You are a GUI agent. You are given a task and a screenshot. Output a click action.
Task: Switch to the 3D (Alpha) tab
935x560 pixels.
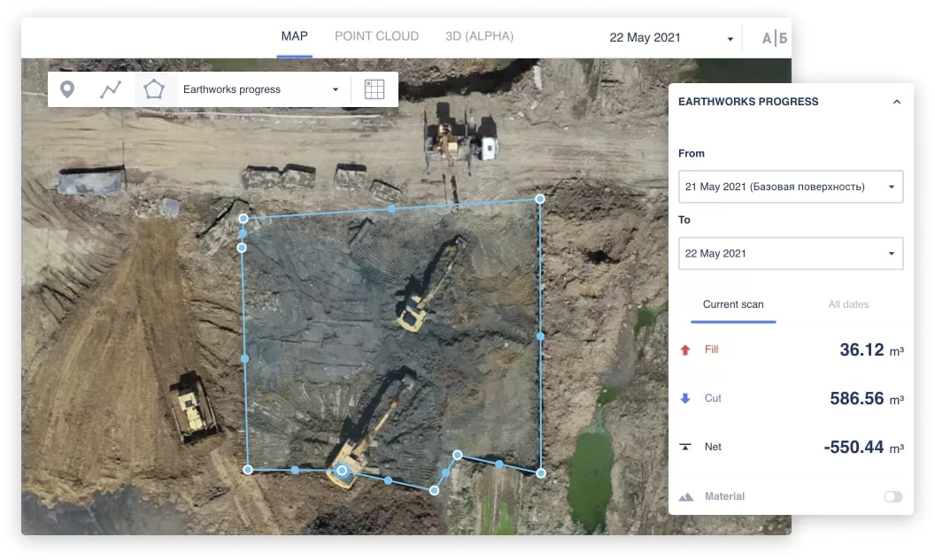(x=479, y=36)
